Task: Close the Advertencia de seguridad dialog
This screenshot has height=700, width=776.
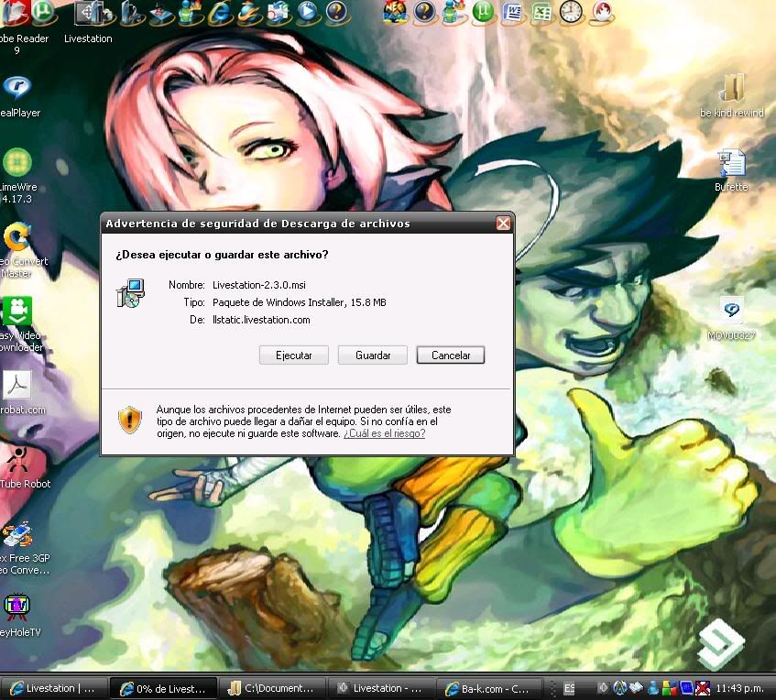Action: pyautogui.click(x=503, y=224)
